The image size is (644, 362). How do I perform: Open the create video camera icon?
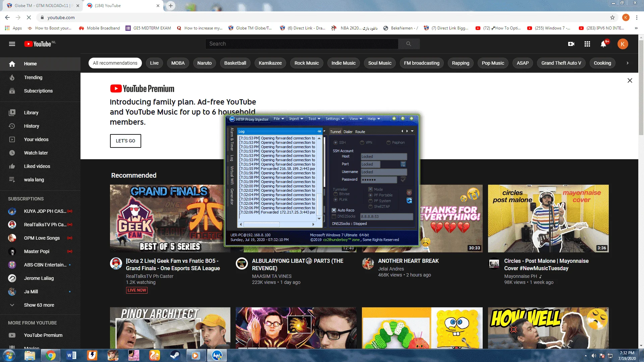tap(571, 44)
